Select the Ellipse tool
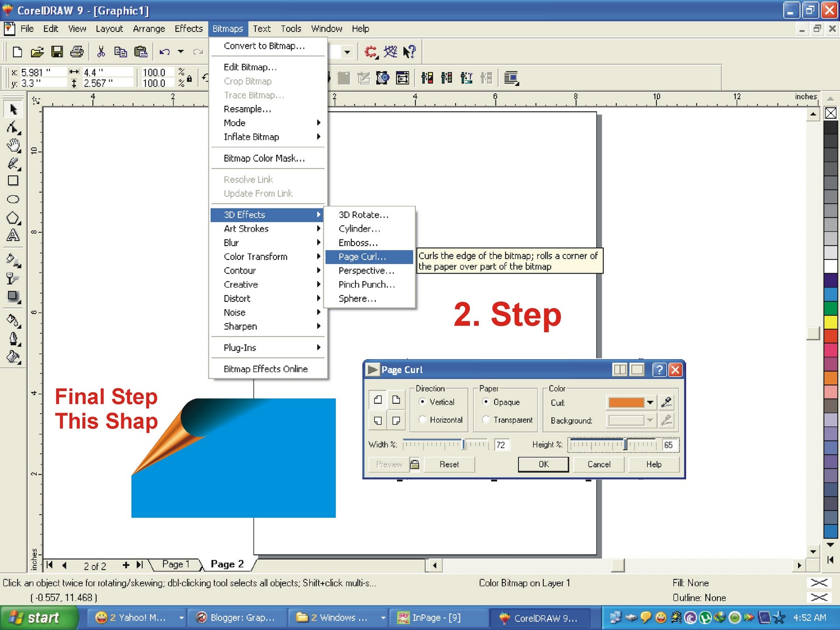The width and height of the screenshot is (840, 630). 13,199
